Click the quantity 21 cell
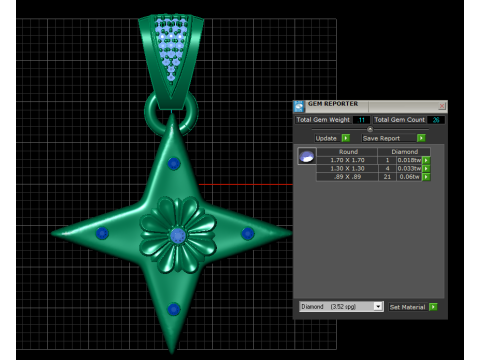The image size is (480, 360). [x=387, y=177]
